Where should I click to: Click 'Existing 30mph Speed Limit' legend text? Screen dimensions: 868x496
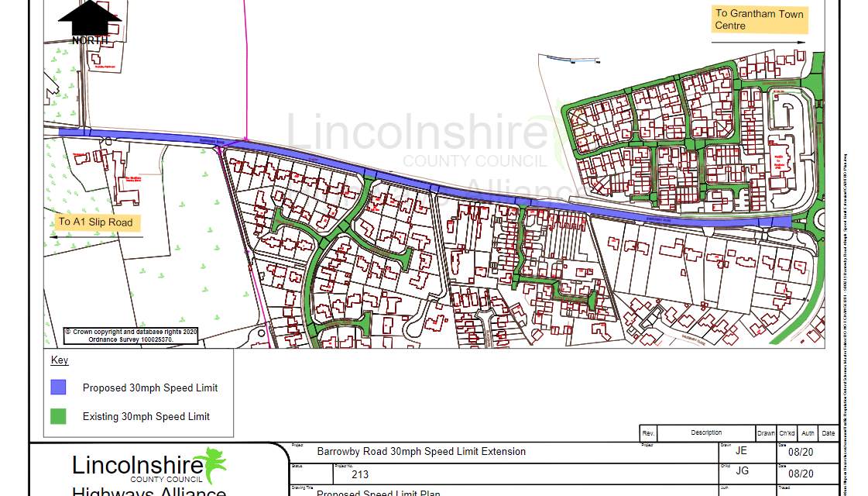(x=146, y=417)
